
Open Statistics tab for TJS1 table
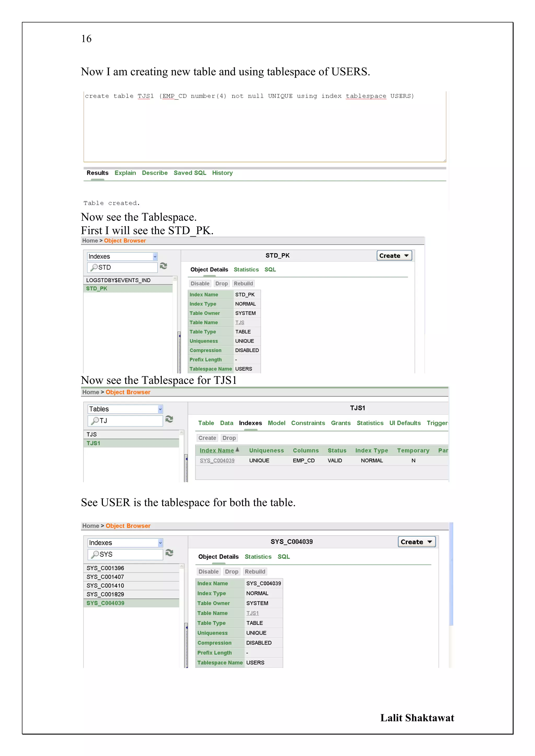pos(370,423)
